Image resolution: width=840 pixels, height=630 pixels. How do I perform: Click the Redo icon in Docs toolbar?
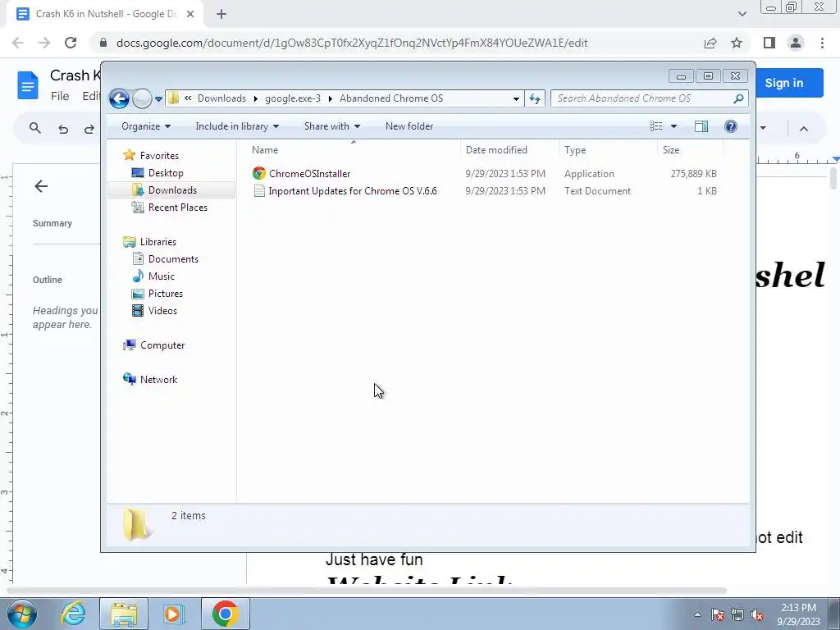(89, 129)
